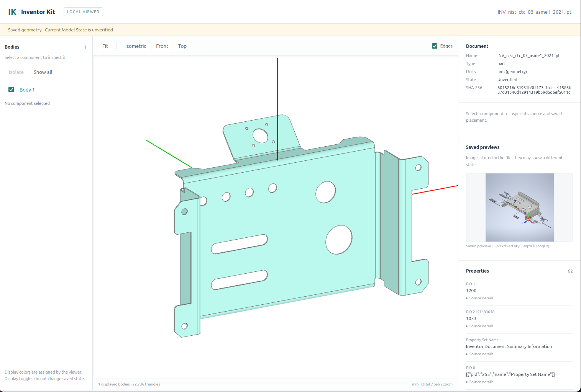Click the No component selected message

coord(27,103)
